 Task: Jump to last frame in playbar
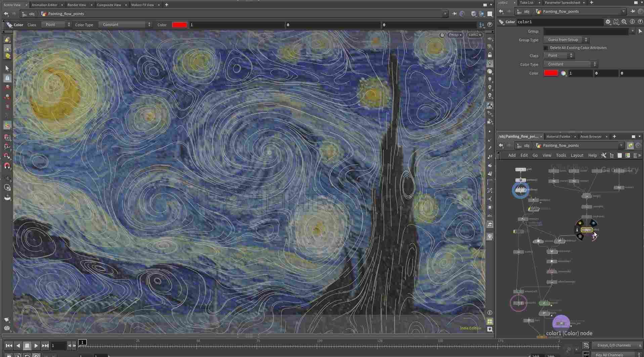pos(45,346)
